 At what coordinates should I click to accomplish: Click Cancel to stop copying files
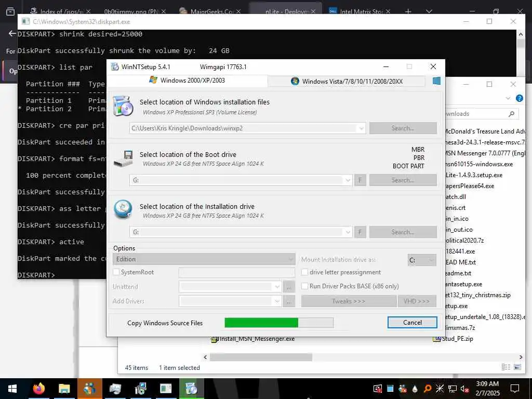(x=412, y=323)
